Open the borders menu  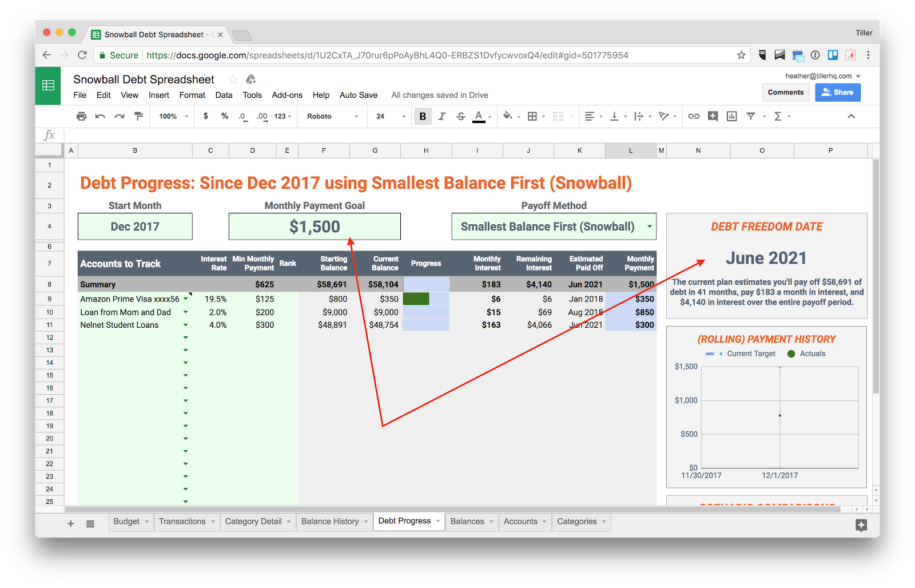coord(532,116)
